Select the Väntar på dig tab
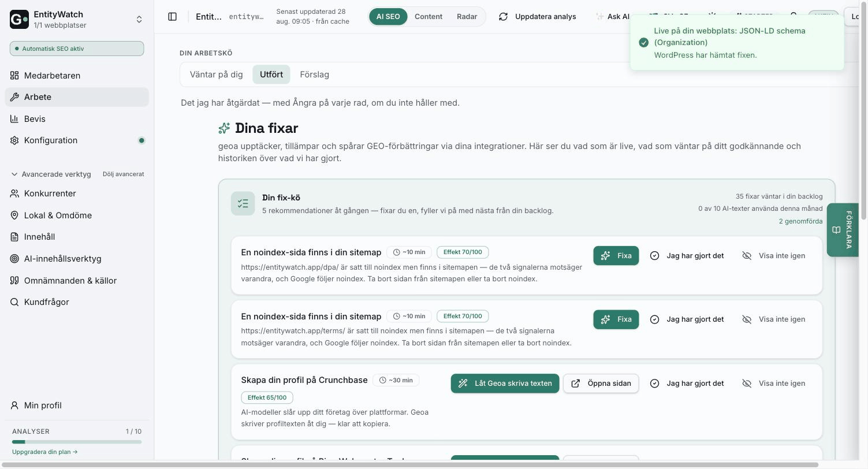Screen dimensions: 868x469 click(217, 75)
